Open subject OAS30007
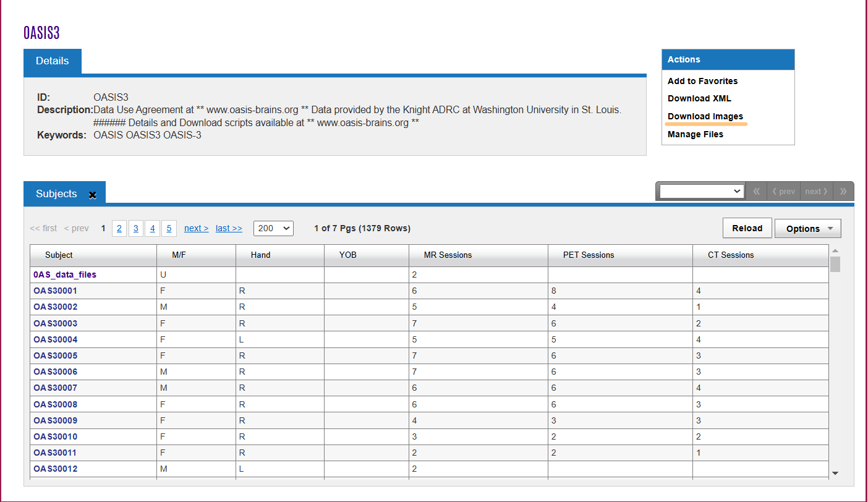 55,388
